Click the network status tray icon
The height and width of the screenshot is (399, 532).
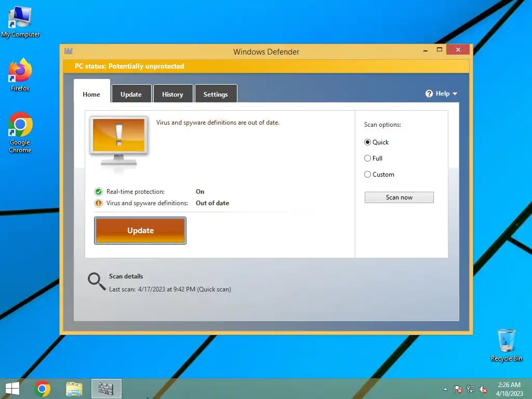(x=471, y=389)
